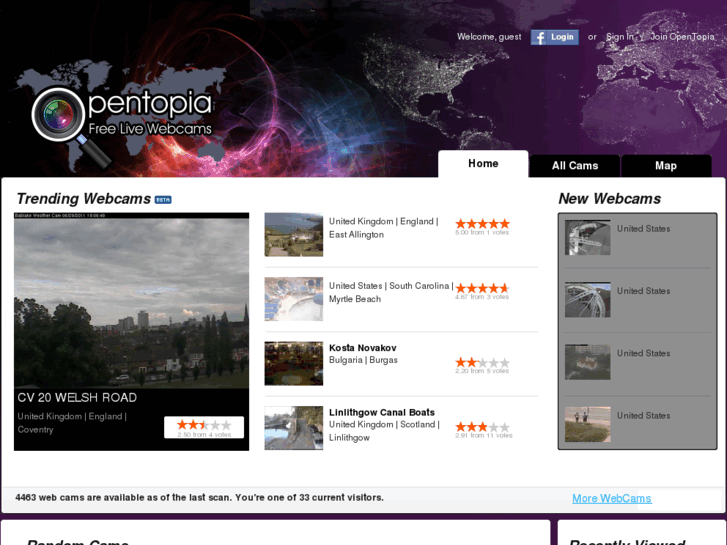Open the Myrtle Beach webcam thumbnail
This screenshot has height=545, width=727.
(x=293, y=299)
